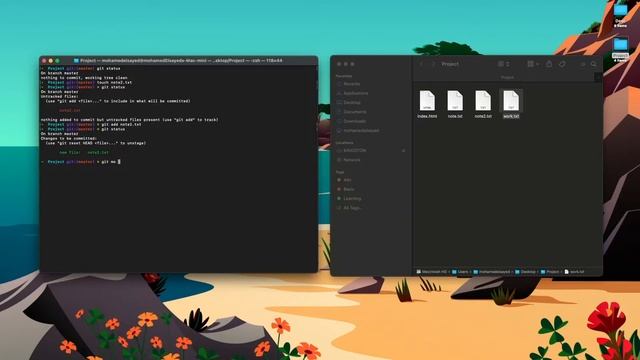This screenshot has width=640, height=360.
Task: Click the 'touch note2.txt' command line
Action: coord(86,82)
